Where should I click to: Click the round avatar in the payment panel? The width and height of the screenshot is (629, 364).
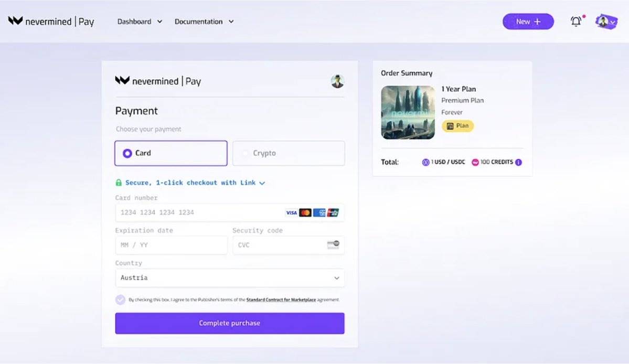click(337, 81)
